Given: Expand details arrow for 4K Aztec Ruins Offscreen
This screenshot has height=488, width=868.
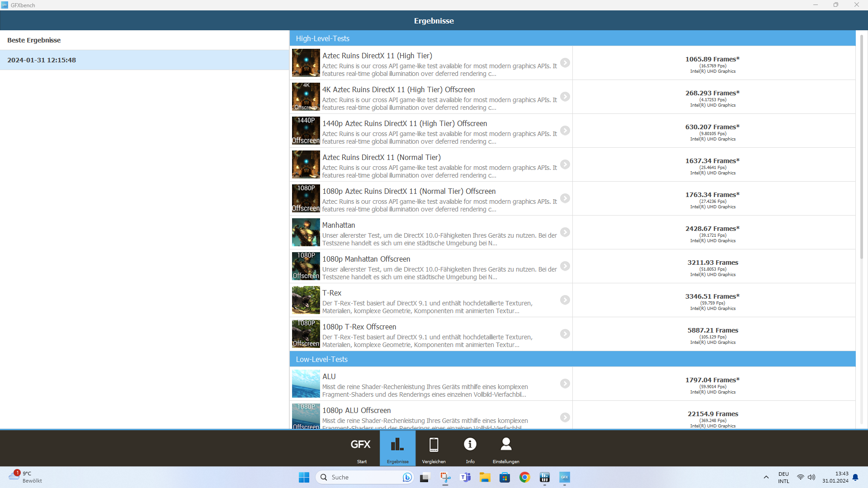Looking at the screenshot, I should (565, 97).
